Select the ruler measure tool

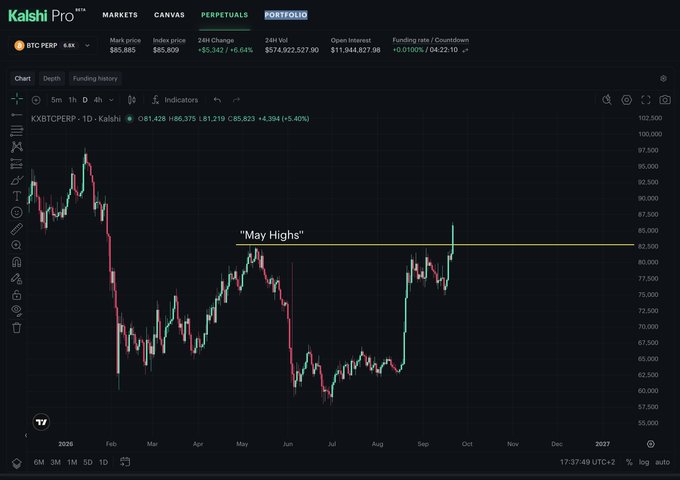(x=16, y=229)
